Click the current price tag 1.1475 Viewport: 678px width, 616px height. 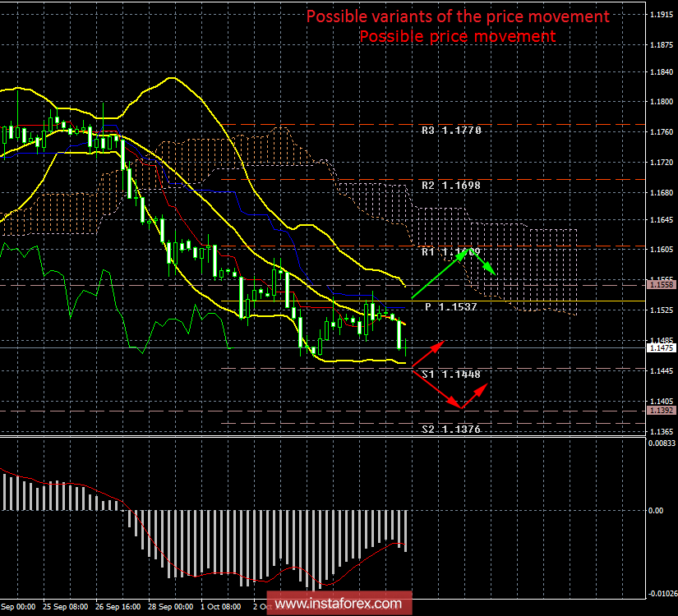[x=662, y=348]
